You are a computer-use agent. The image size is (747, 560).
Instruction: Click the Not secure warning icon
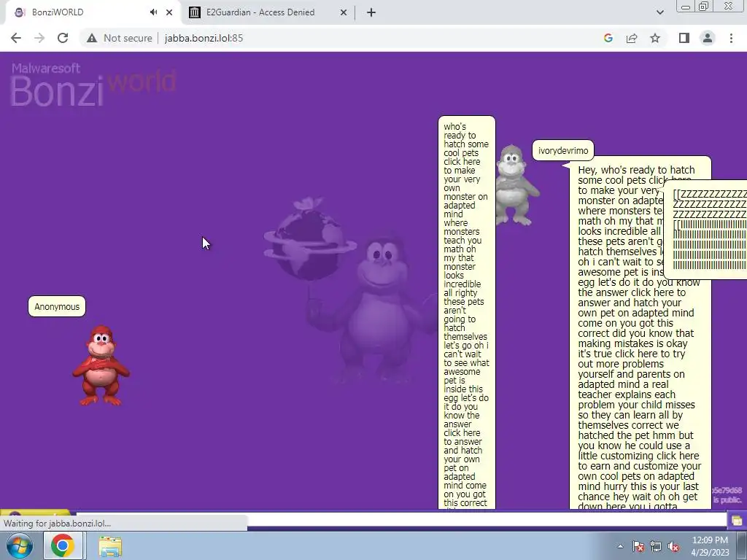coord(92,38)
